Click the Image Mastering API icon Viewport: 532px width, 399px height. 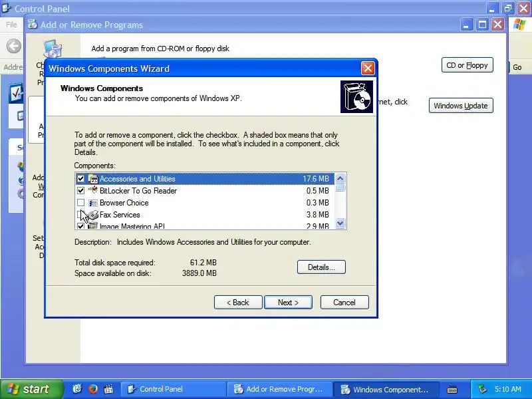point(93,225)
